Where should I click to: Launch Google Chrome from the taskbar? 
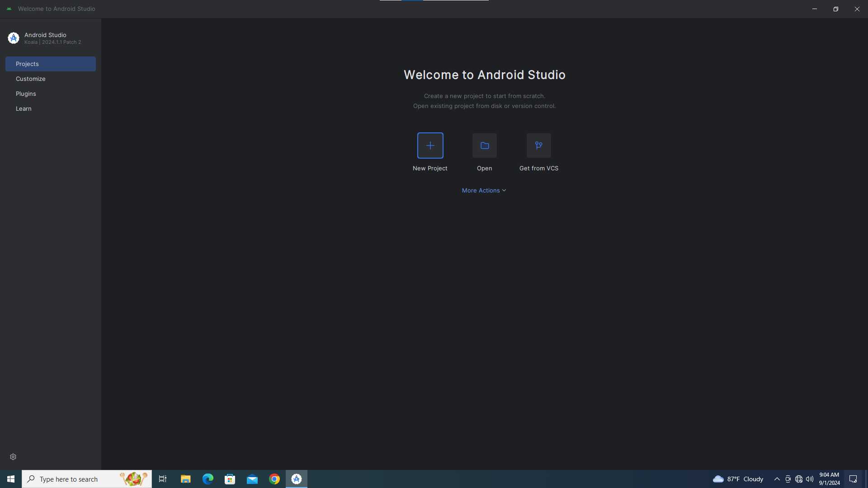click(x=274, y=479)
